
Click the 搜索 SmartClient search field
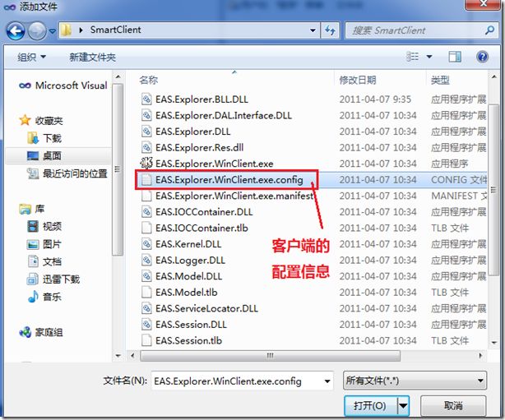tap(415, 30)
